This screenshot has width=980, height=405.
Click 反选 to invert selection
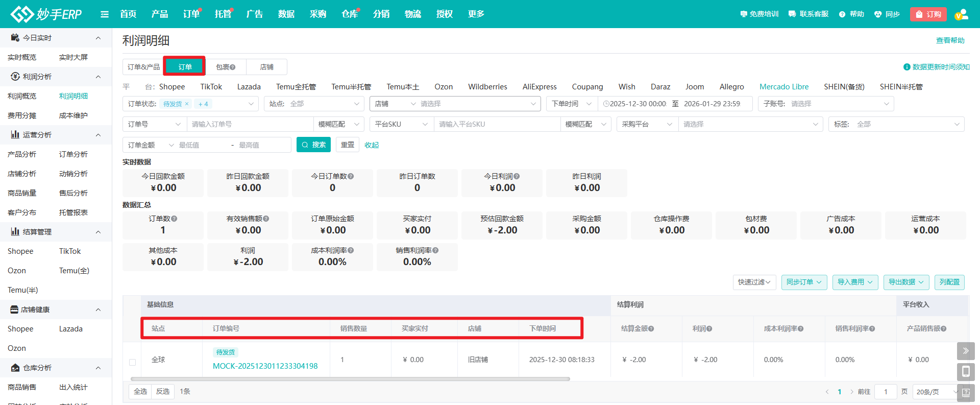[x=163, y=391]
